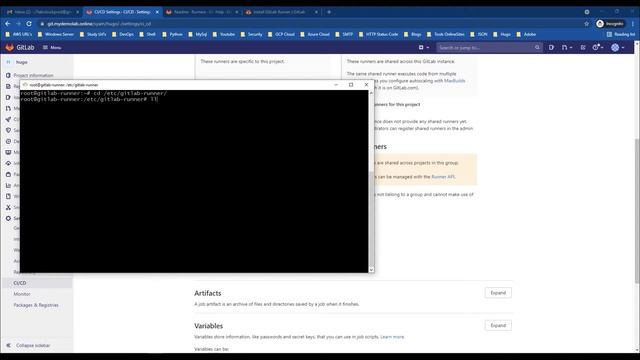Open the Merge requests header dropdown
Screen dimensions: 640x360
567,48
